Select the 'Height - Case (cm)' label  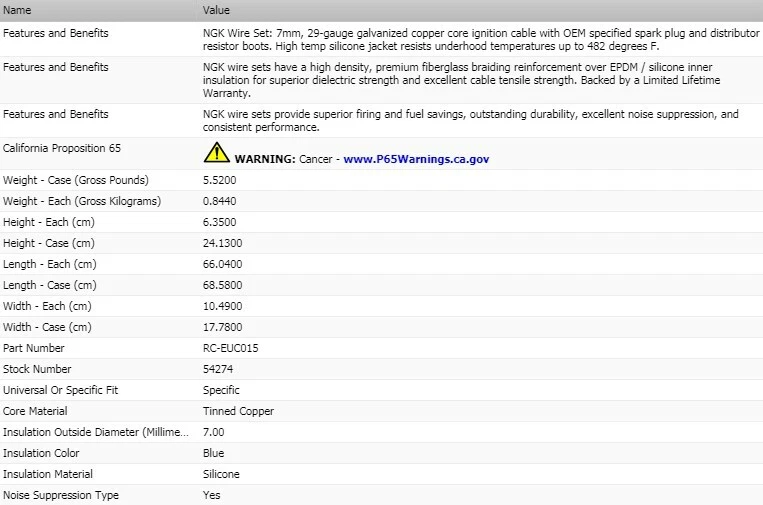pyautogui.click(x=49, y=243)
